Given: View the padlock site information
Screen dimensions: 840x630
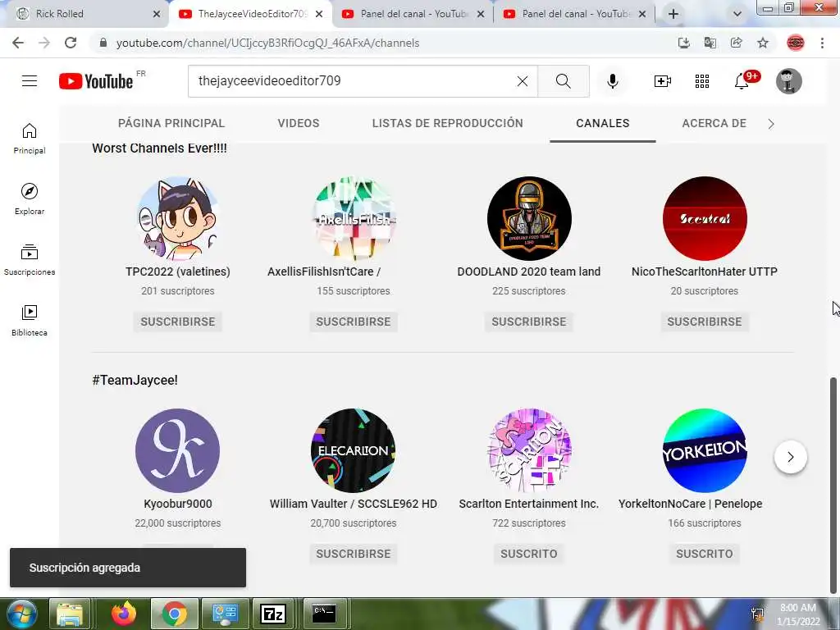Looking at the screenshot, I should click(x=103, y=43).
